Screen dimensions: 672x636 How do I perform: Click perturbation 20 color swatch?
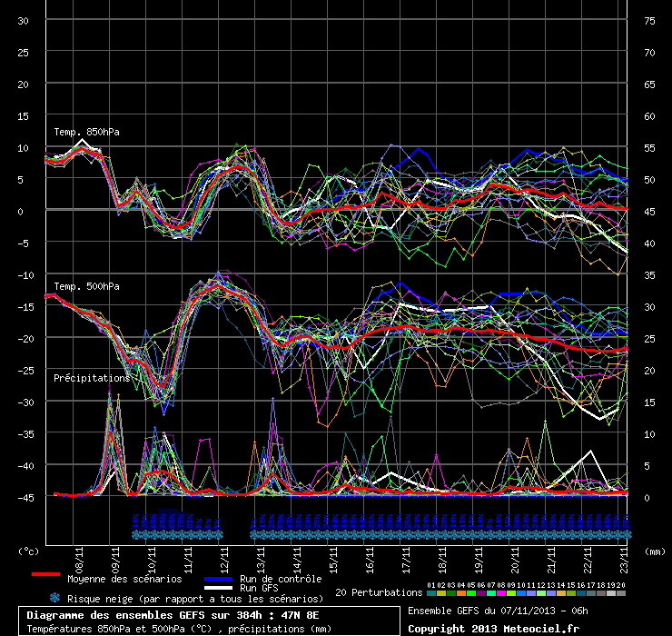621,592
